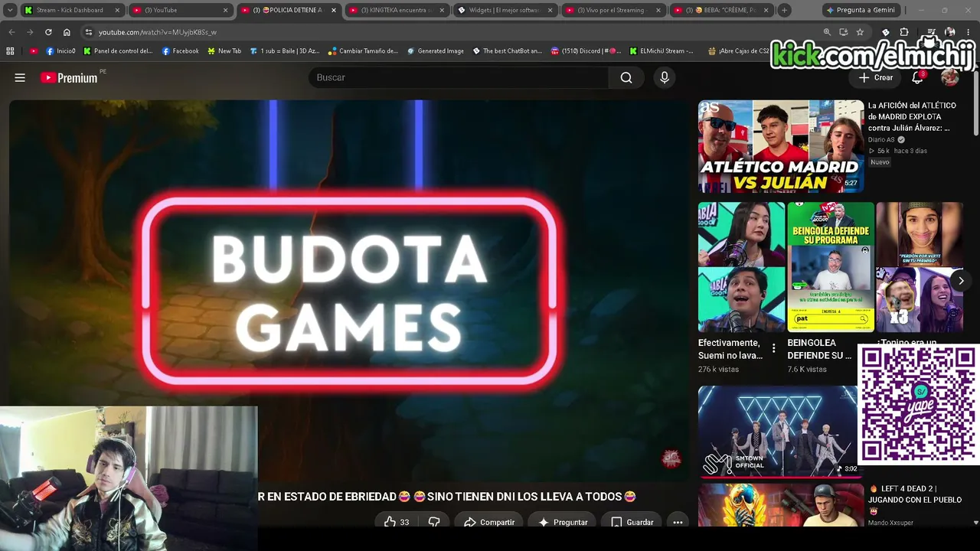Screen dimensions: 980x551
Task: Click the search magnifier button
Action: click(626, 77)
